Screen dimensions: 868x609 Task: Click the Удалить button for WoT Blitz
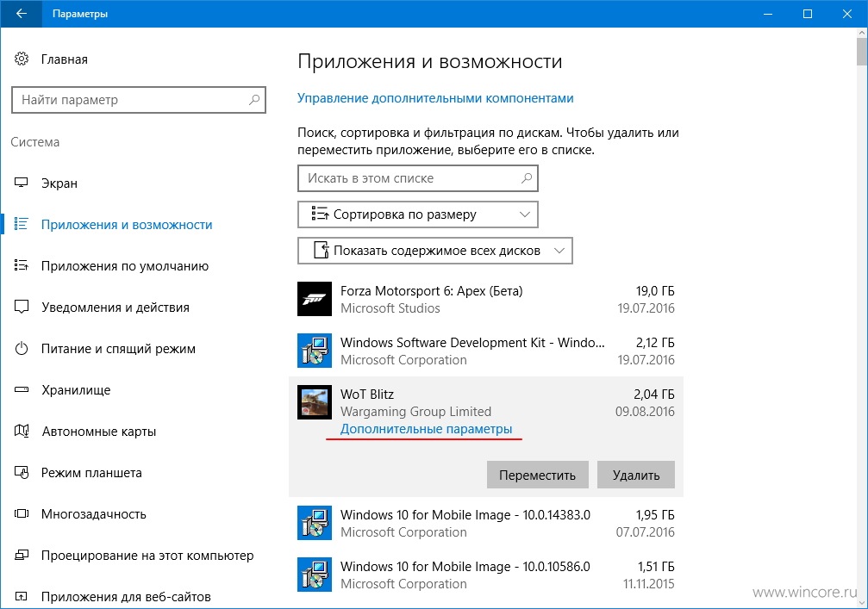click(x=636, y=475)
